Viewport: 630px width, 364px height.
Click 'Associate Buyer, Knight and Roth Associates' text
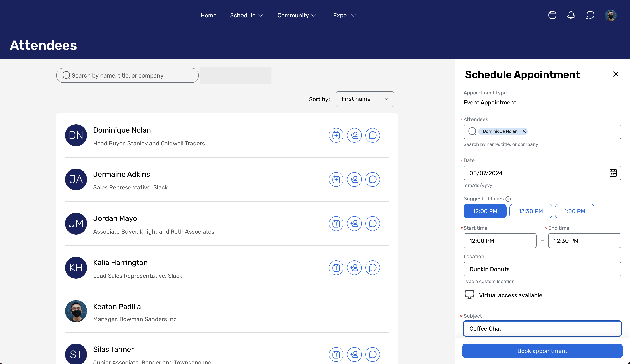(154, 231)
